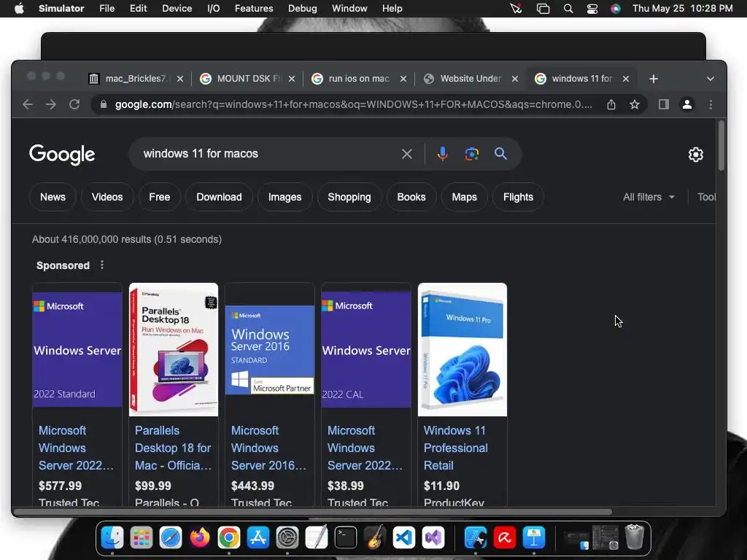Image resolution: width=747 pixels, height=560 pixels.
Task: Expand the All filters dropdown
Action: coord(649,197)
